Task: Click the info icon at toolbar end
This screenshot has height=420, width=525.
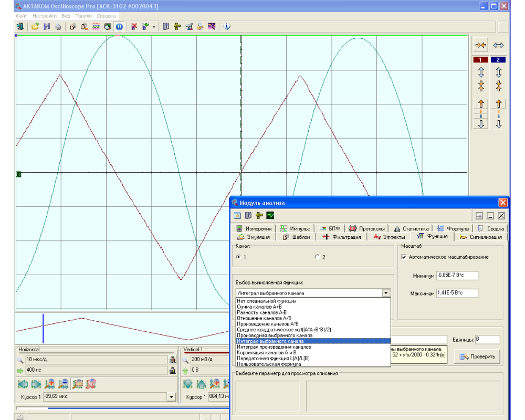Action: (227, 26)
